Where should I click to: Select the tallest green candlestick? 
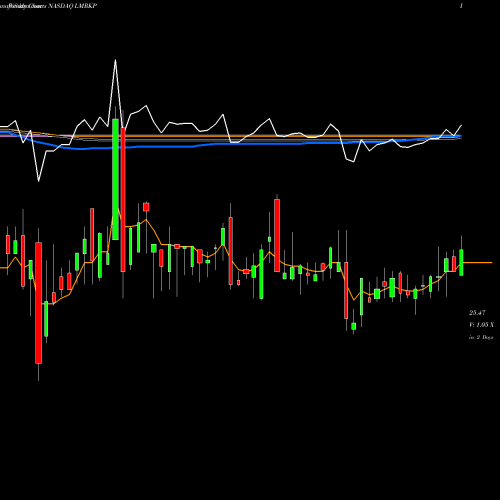(115, 179)
